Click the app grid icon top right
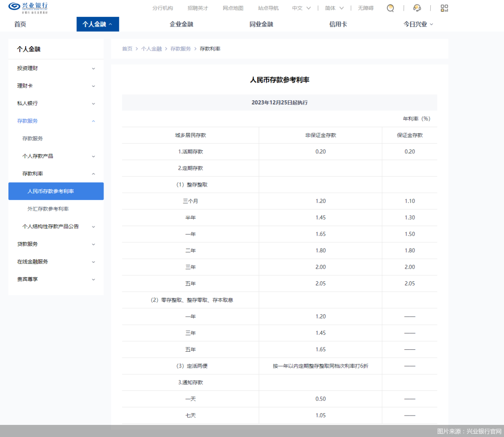 (x=444, y=8)
